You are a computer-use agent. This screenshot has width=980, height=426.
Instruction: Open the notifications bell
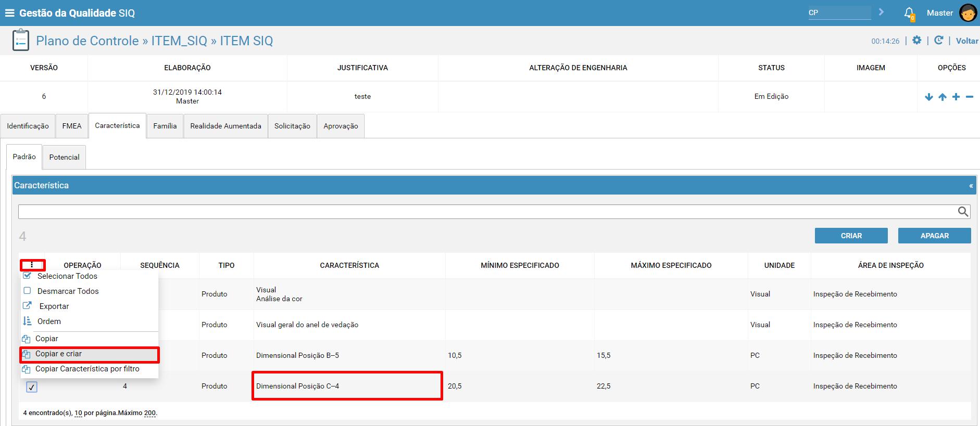point(909,13)
